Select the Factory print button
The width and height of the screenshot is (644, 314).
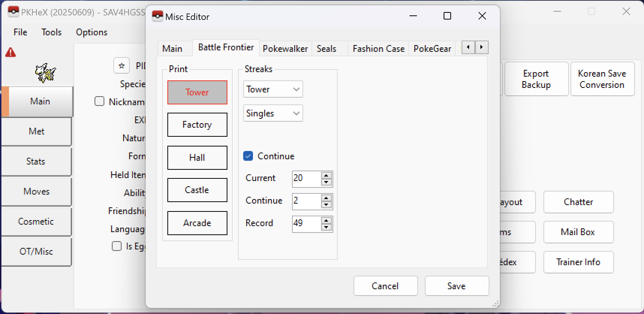click(x=197, y=125)
